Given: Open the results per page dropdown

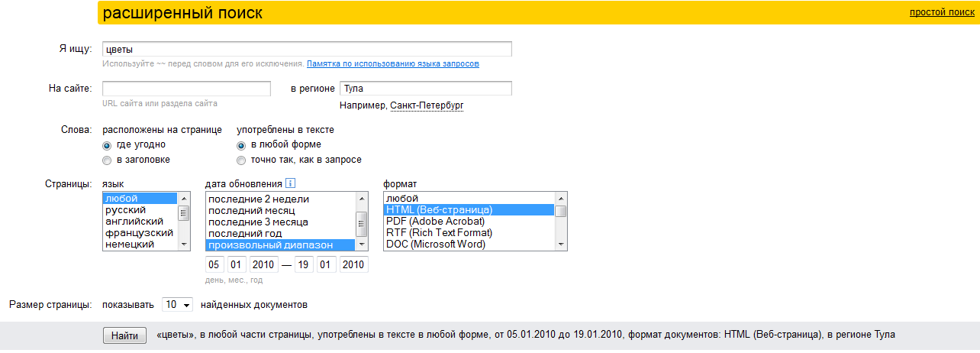Looking at the screenshot, I should 178,304.
